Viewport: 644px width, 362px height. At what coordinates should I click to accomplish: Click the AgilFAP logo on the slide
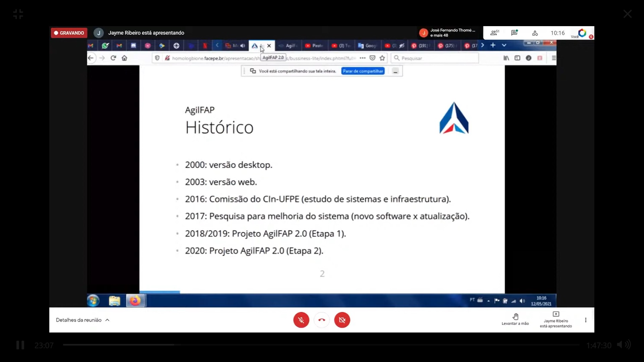(x=454, y=118)
